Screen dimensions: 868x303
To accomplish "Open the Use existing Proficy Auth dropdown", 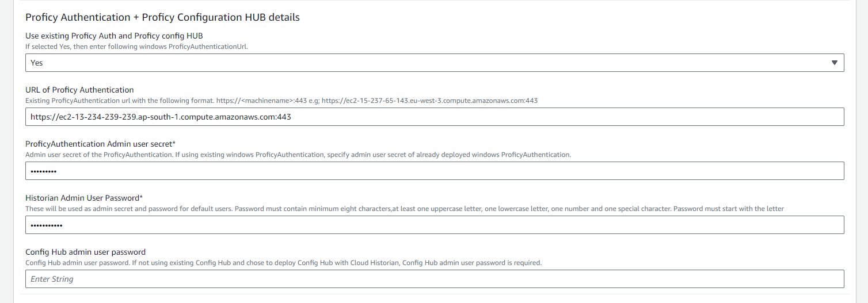I will pyautogui.click(x=435, y=63).
